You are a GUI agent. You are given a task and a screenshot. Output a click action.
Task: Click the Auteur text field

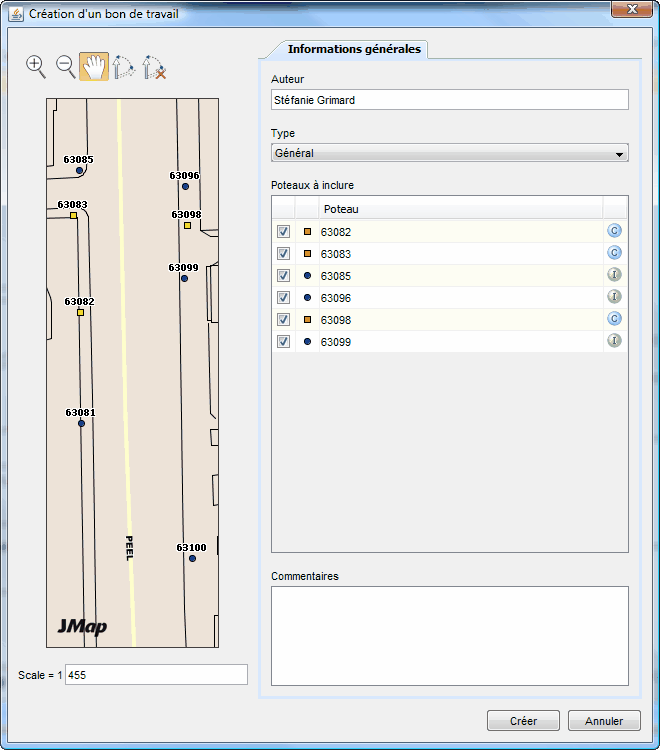(449, 100)
